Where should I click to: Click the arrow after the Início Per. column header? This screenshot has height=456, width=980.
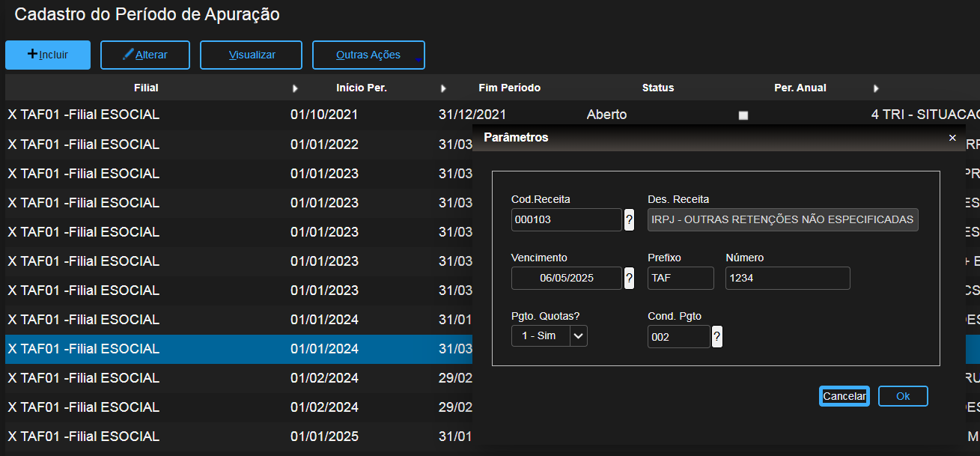443,88
